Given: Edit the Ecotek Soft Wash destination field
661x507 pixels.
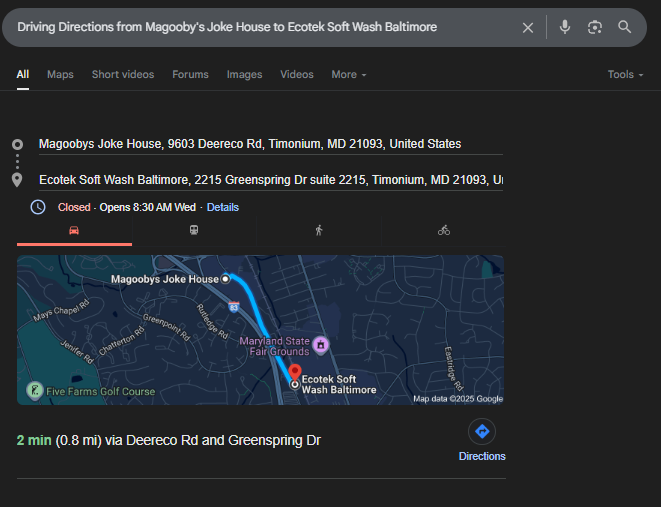Looking at the screenshot, I should tap(271, 180).
